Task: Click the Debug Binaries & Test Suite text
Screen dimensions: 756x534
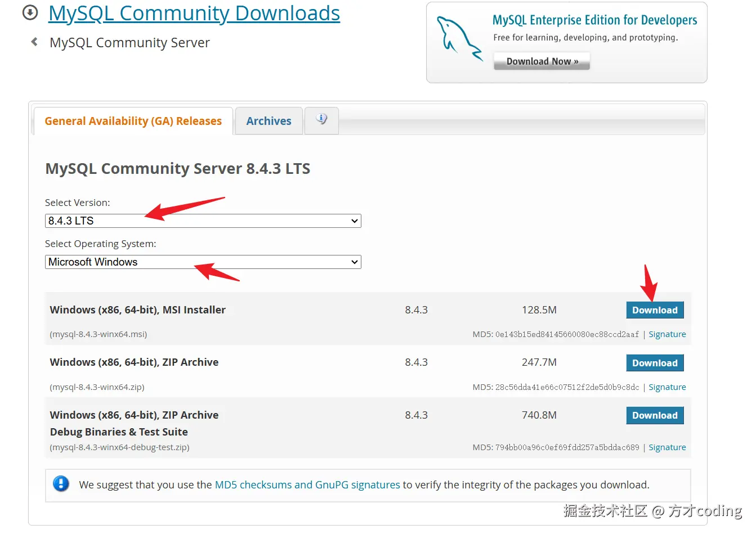Action: tap(119, 432)
